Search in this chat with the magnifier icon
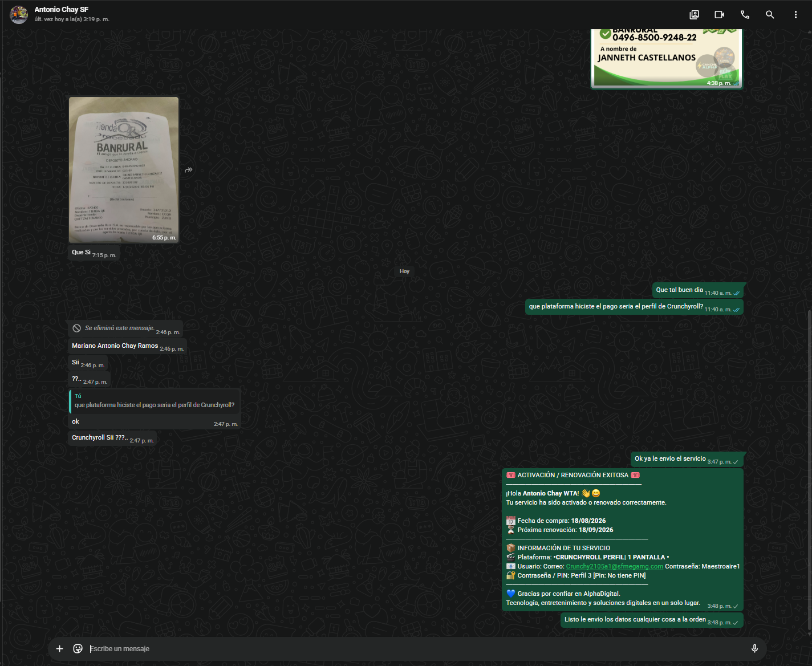Screen dimensions: 812x666 [770, 15]
